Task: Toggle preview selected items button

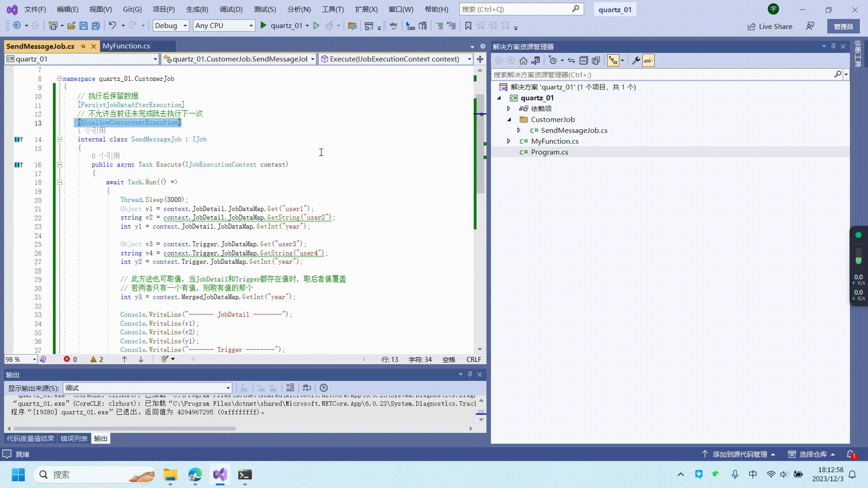Action: (x=648, y=61)
